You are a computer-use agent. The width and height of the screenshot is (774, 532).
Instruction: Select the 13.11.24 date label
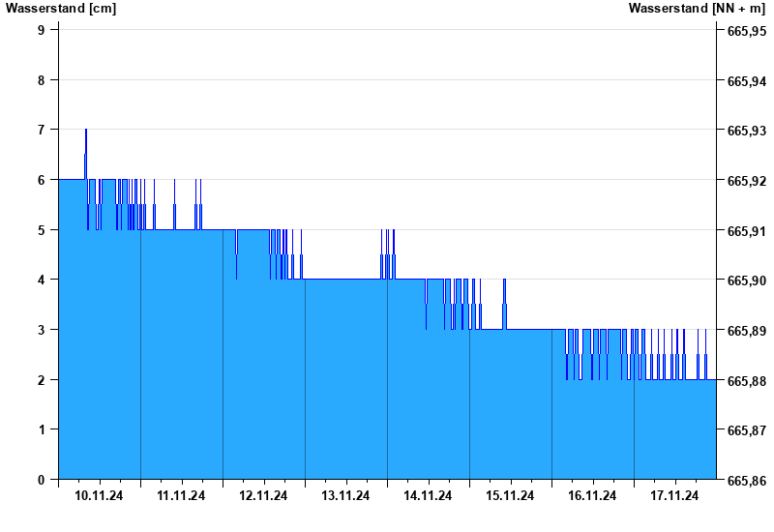pos(345,496)
